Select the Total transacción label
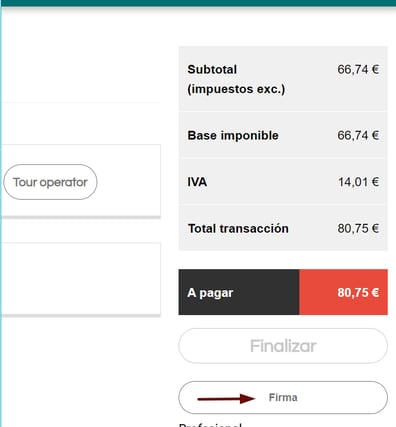 coord(238,228)
